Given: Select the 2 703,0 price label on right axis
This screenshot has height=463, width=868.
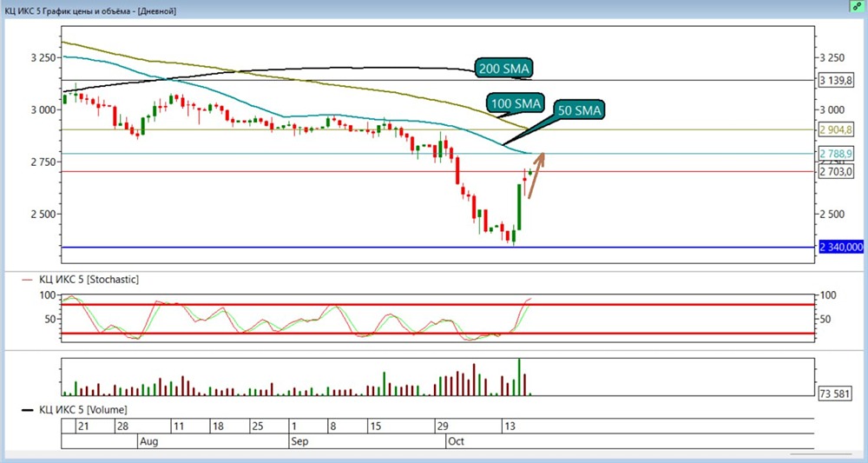Looking at the screenshot, I should tap(836, 172).
